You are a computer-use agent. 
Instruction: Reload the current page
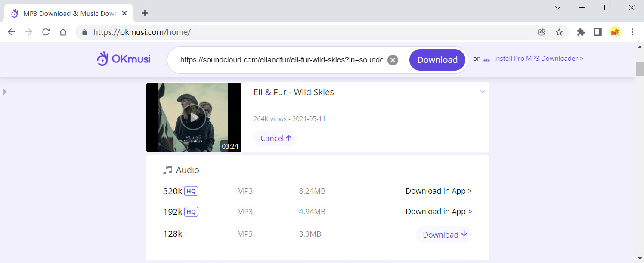click(x=46, y=32)
